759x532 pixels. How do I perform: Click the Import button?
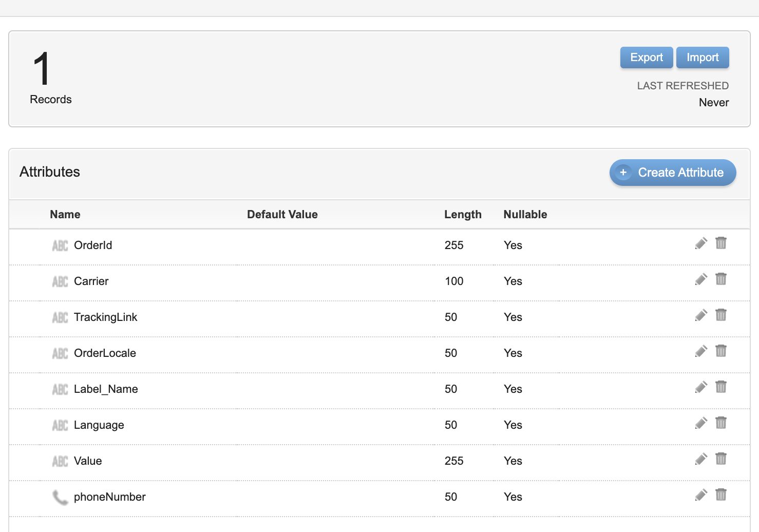(x=703, y=58)
